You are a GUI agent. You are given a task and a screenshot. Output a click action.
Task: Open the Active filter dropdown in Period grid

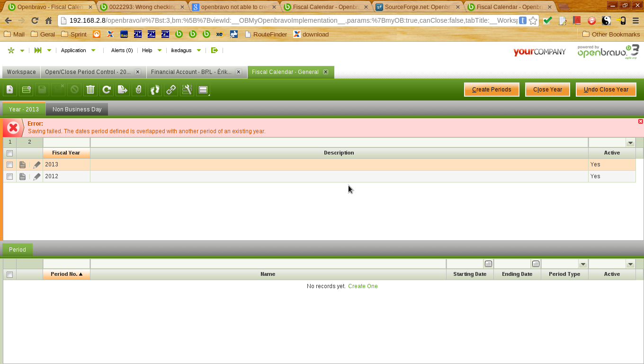pos(630,264)
